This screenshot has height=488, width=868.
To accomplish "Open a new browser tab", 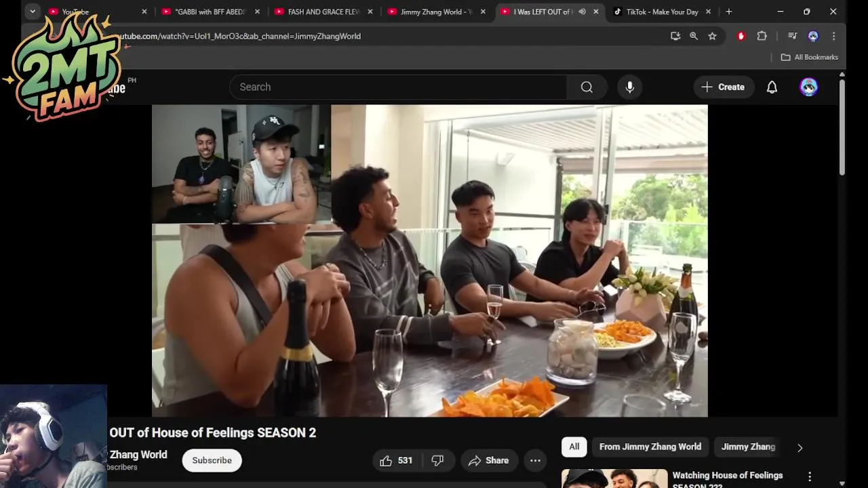I will tap(728, 12).
